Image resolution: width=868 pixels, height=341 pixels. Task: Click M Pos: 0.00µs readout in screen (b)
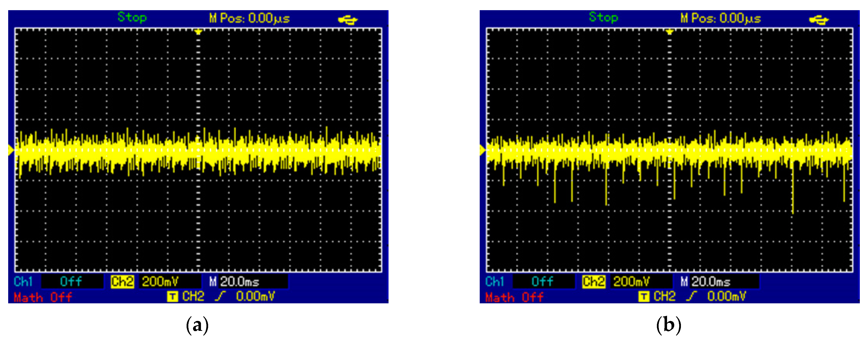click(721, 18)
